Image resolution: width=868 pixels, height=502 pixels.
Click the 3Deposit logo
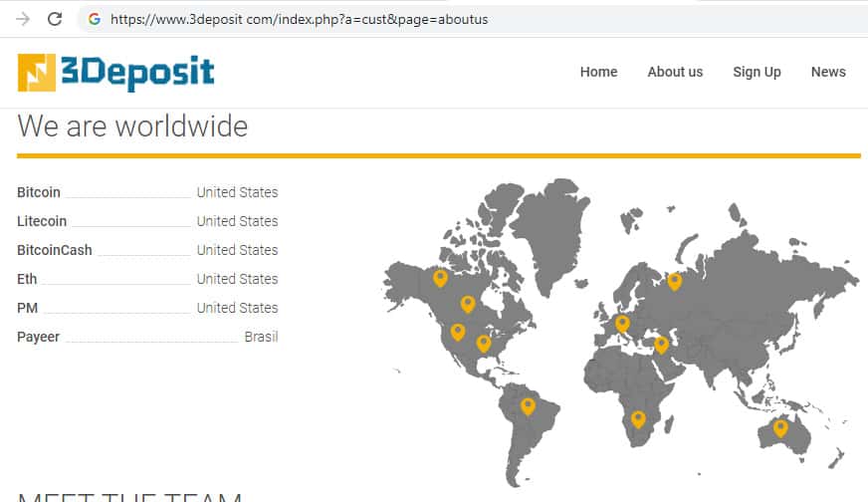115,73
